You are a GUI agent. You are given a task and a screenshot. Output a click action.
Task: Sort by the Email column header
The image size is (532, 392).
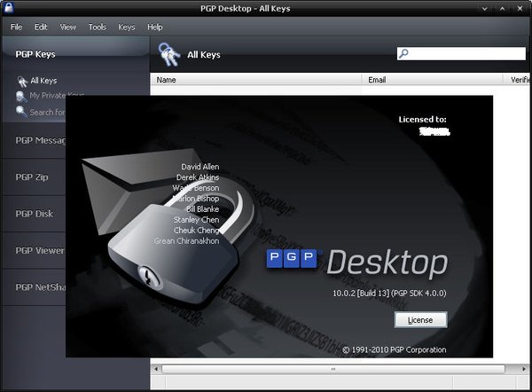tap(432, 80)
